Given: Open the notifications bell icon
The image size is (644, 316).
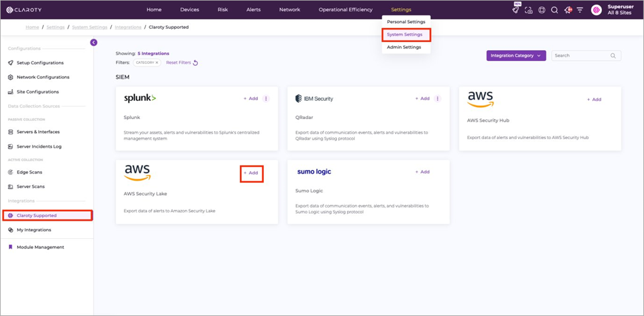Looking at the screenshot, I should 567,10.
